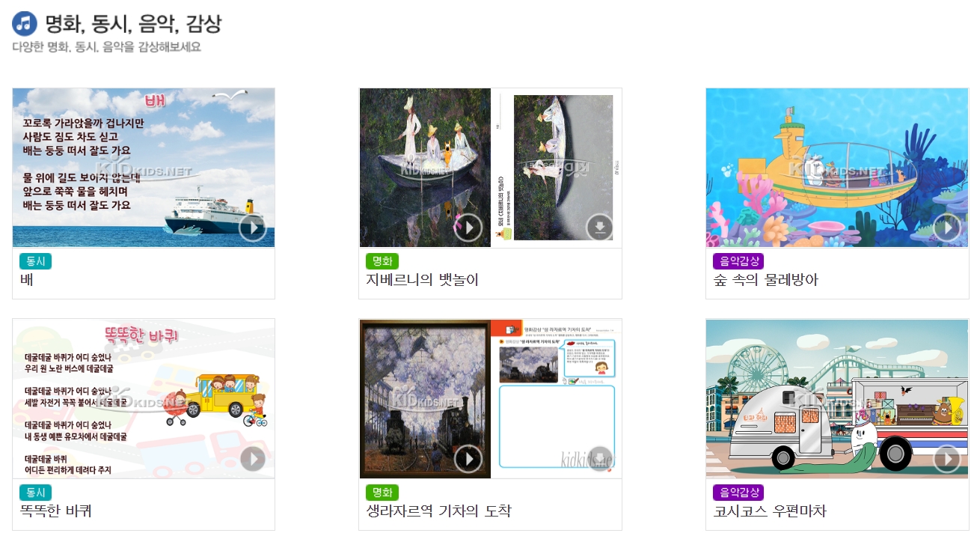Play the 숲 속의 물레방아 music video
This screenshot has height=542, width=980.
(947, 228)
